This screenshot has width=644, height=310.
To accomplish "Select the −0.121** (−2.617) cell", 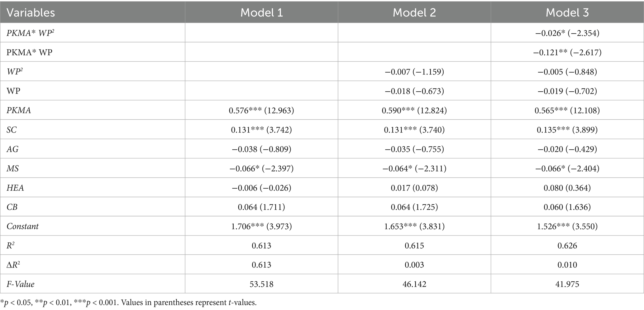I will 567,52.
